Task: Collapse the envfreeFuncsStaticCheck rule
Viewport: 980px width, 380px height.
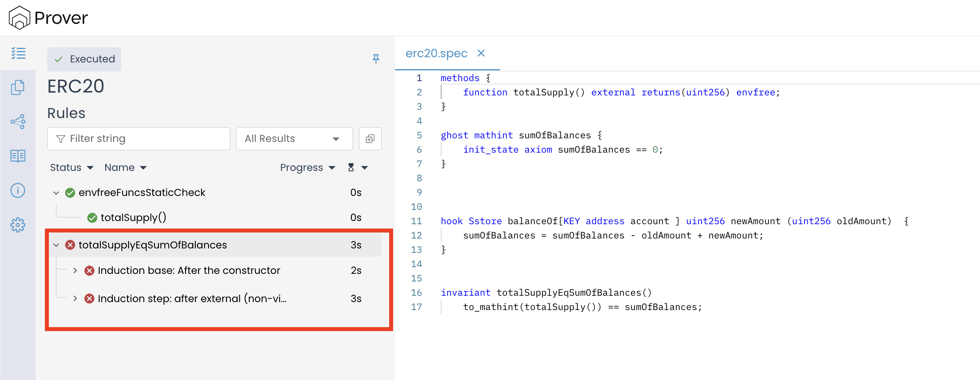Action: (x=56, y=193)
